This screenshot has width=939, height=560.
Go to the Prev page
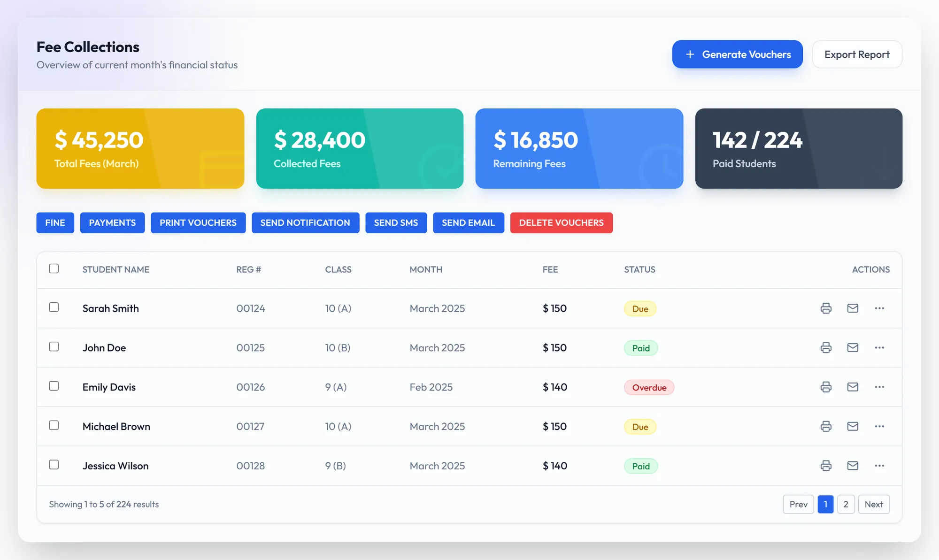[x=798, y=505]
